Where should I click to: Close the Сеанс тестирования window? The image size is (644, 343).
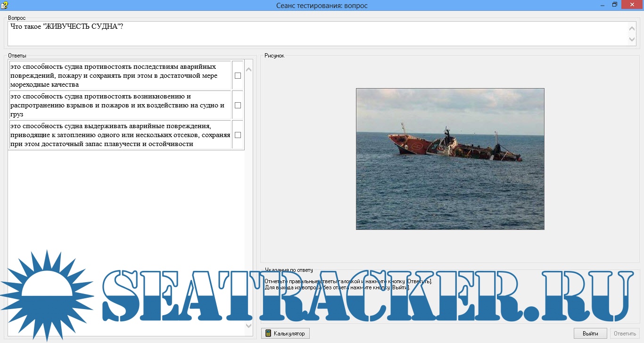(632, 5)
